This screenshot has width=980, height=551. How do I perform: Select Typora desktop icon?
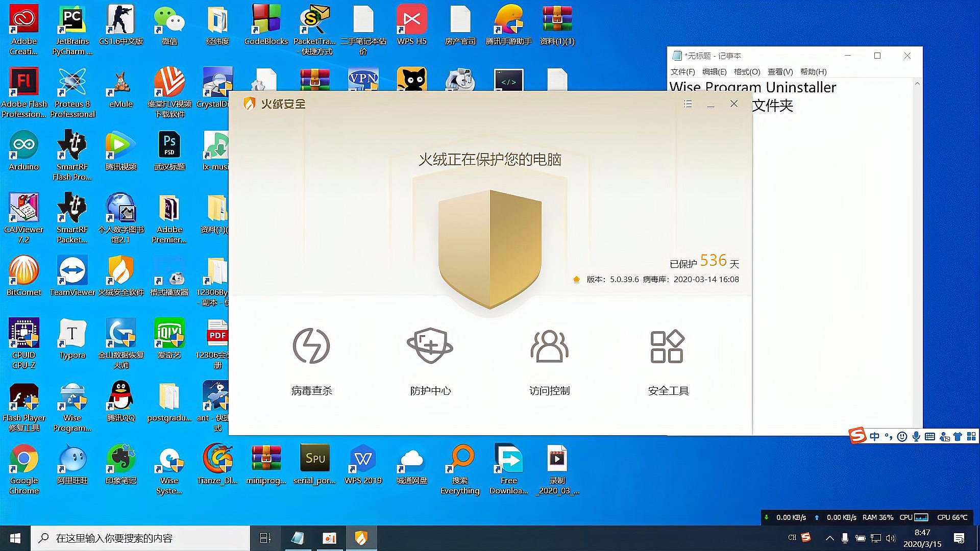tap(72, 339)
